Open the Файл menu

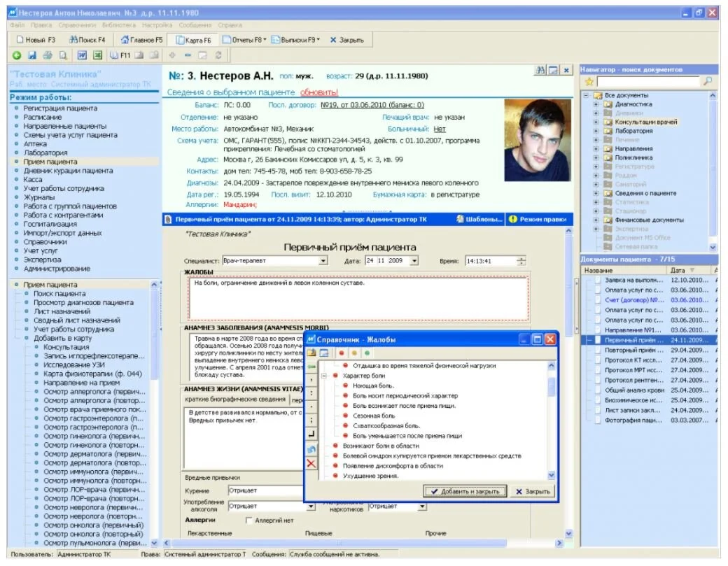tap(17, 25)
